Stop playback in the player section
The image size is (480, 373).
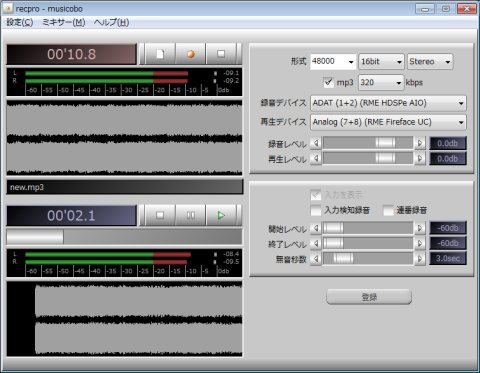pos(160,215)
